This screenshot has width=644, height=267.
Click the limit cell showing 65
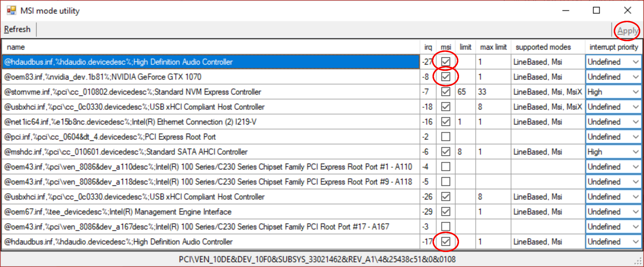tap(465, 92)
